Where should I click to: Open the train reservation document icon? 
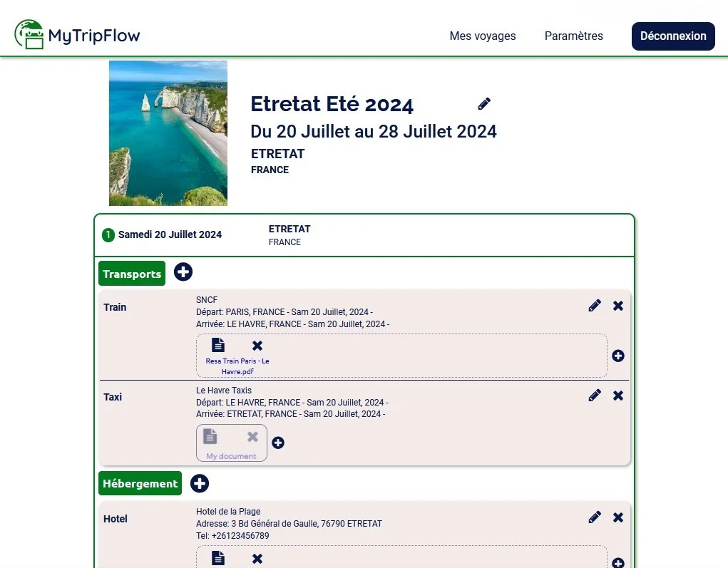217,344
